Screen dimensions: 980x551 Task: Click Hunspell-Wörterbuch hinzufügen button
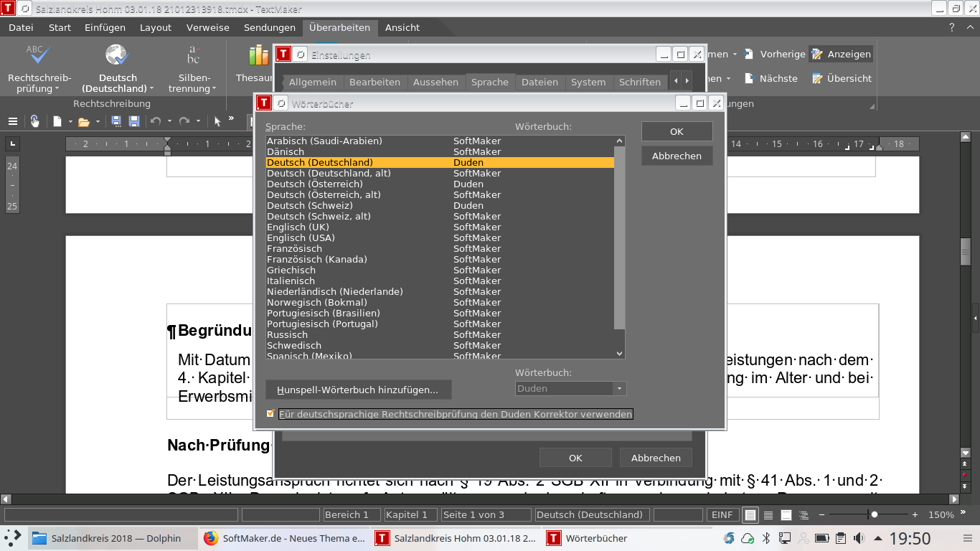pyautogui.click(x=358, y=390)
